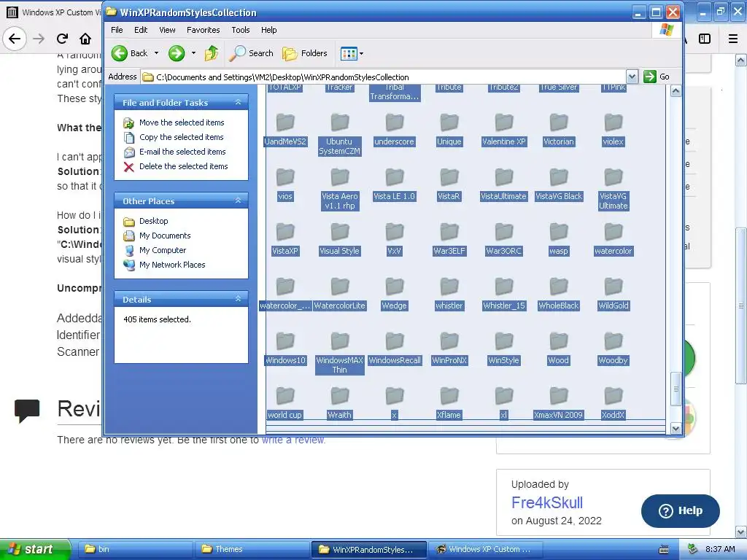Select the underscore folder icon
747x560 pixels.
(395, 122)
